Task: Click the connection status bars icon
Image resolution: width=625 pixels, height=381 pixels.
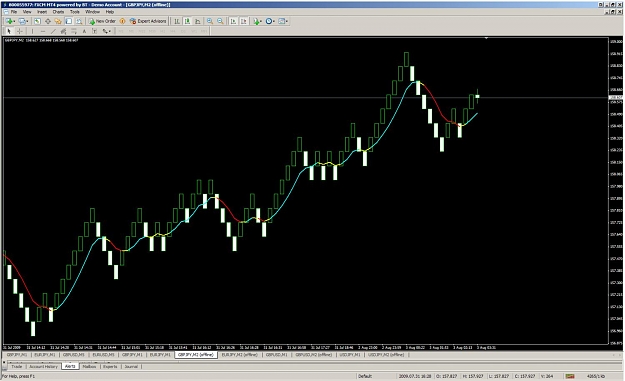Action: pyautogui.click(x=570, y=376)
